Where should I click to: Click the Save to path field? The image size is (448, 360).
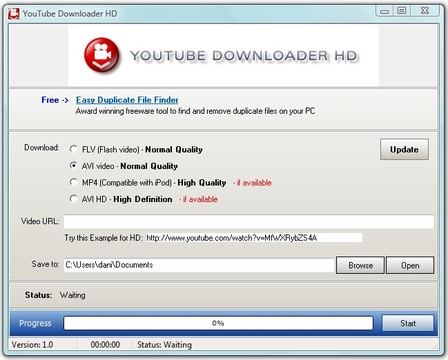[x=199, y=265]
